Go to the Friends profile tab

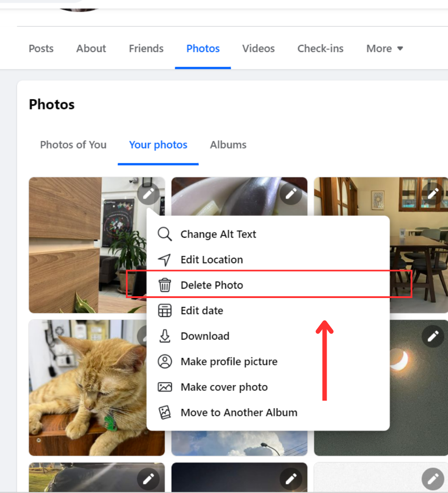(146, 48)
